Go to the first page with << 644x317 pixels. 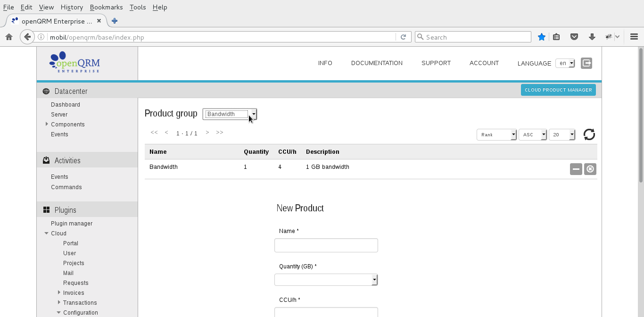coord(154,133)
